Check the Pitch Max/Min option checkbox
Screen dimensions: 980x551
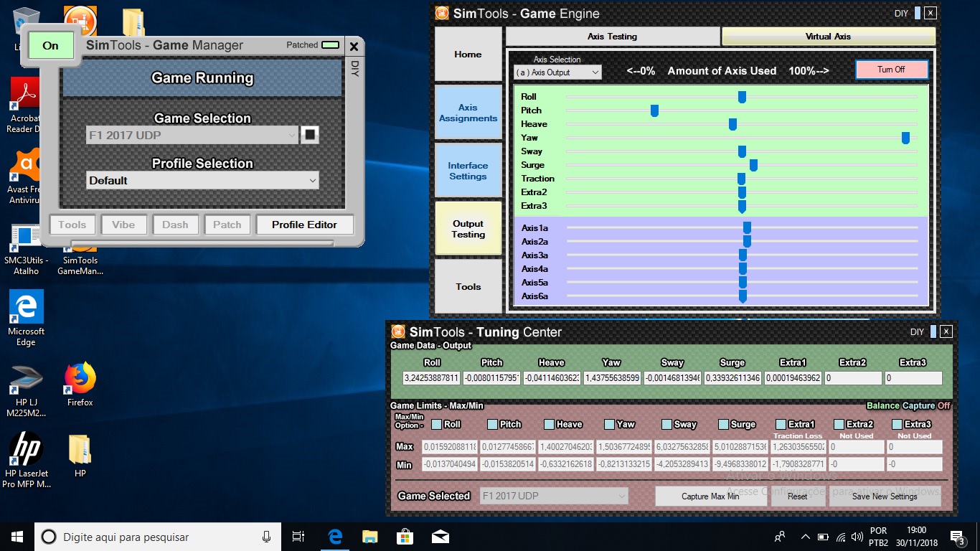[492, 424]
